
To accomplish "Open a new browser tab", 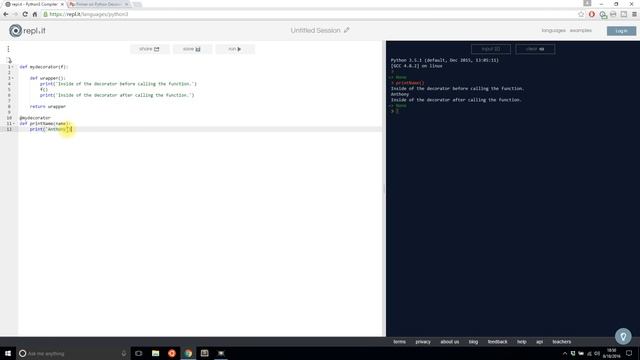I will (x=137, y=4).
